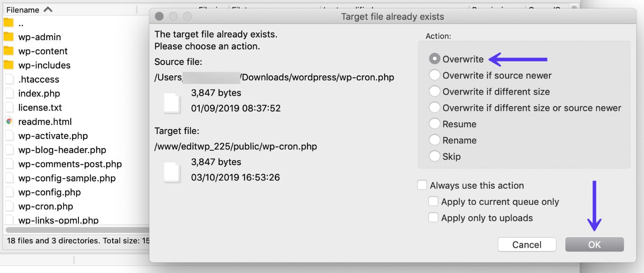
Task: Click the OK button
Action: (594, 244)
